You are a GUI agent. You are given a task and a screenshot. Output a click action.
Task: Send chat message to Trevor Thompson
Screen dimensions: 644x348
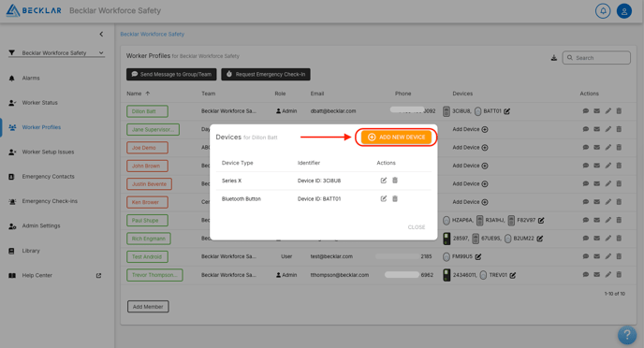point(586,274)
